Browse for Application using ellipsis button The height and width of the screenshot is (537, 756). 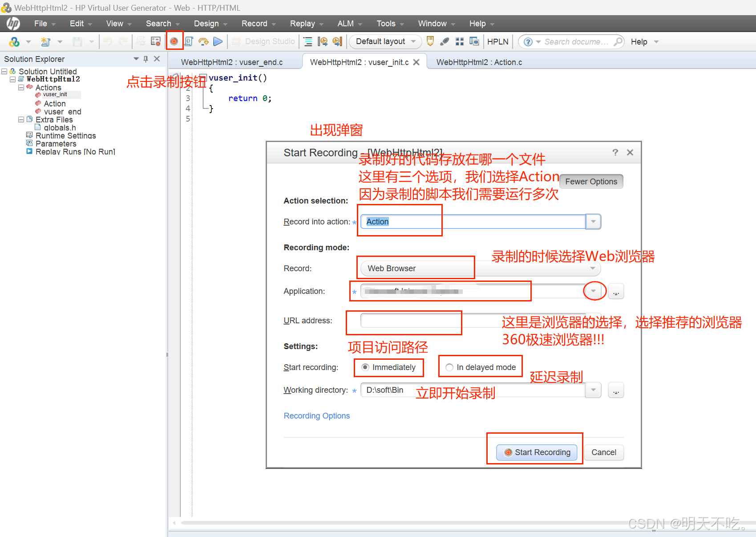click(616, 292)
